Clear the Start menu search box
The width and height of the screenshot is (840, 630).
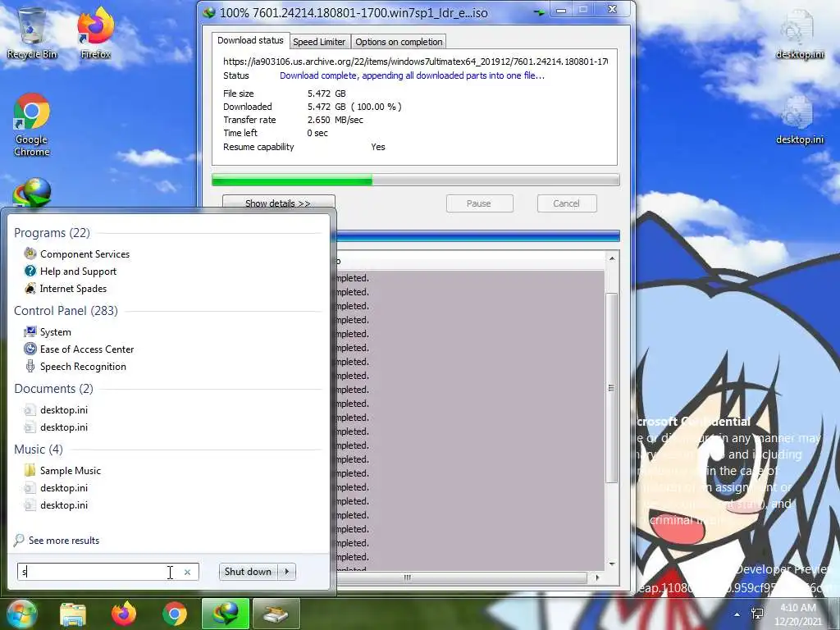[188, 572]
